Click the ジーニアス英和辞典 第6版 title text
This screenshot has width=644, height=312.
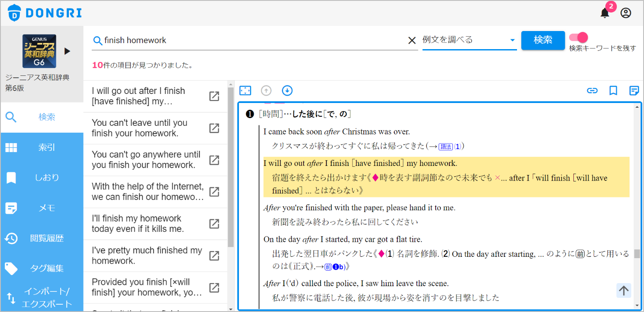(37, 83)
